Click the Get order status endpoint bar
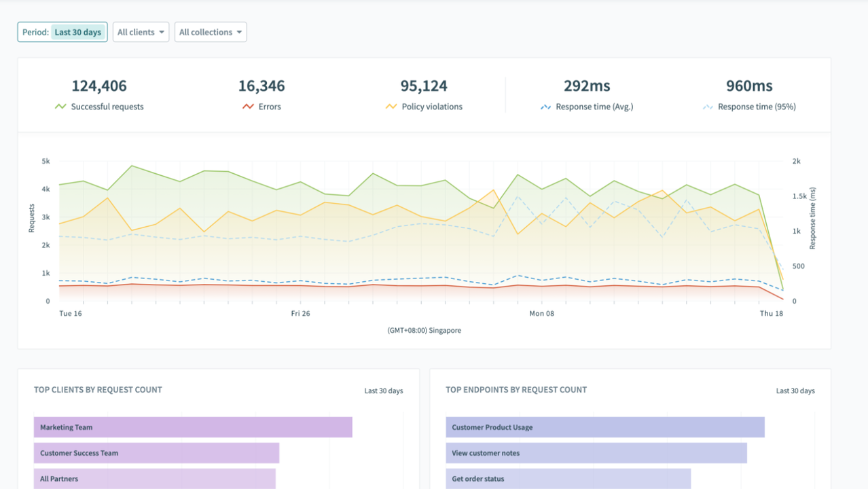Image resolution: width=868 pixels, height=489 pixels. click(568, 479)
